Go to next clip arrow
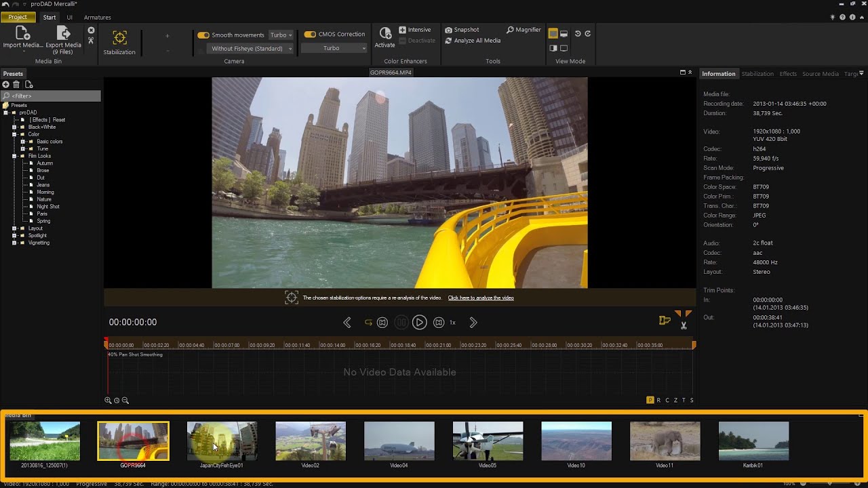The image size is (868, 488). 473,323
